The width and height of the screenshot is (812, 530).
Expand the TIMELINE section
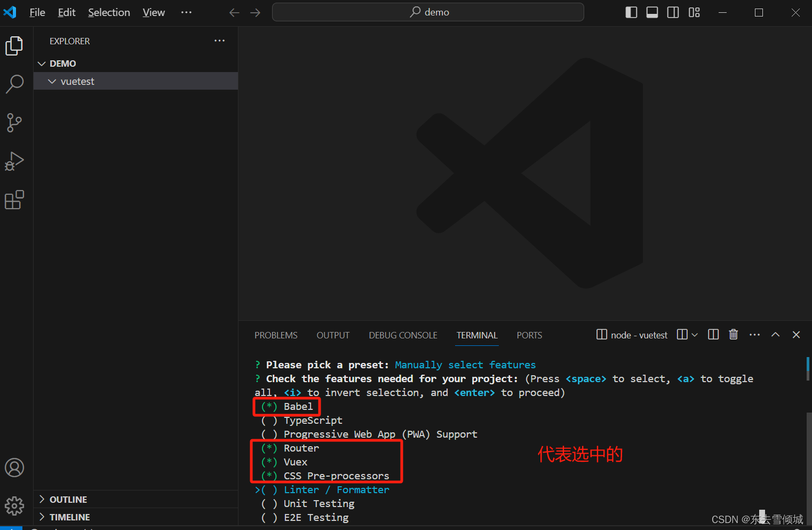[x=136, y=517]
